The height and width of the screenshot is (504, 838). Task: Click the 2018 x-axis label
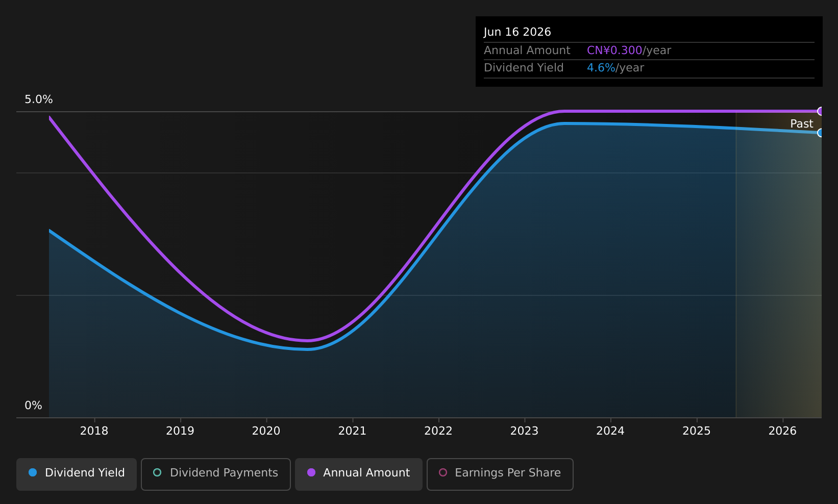point(94,431)
